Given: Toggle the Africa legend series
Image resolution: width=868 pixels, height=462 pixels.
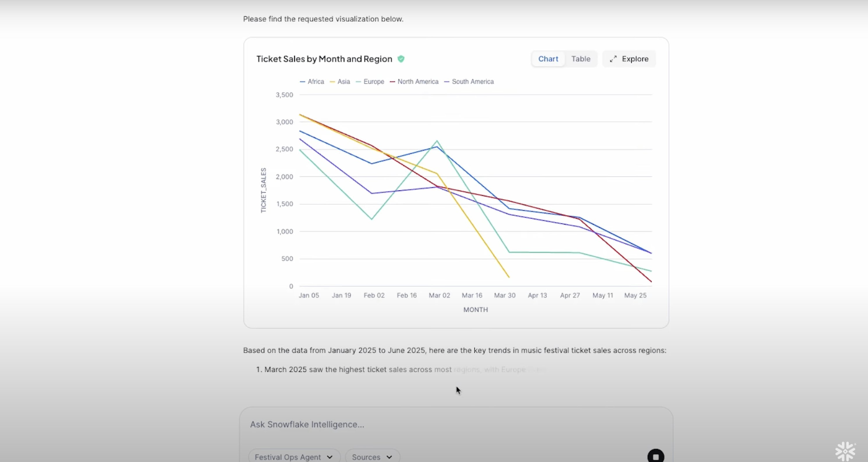Looking at the screenshot, I should pos(312,82).
